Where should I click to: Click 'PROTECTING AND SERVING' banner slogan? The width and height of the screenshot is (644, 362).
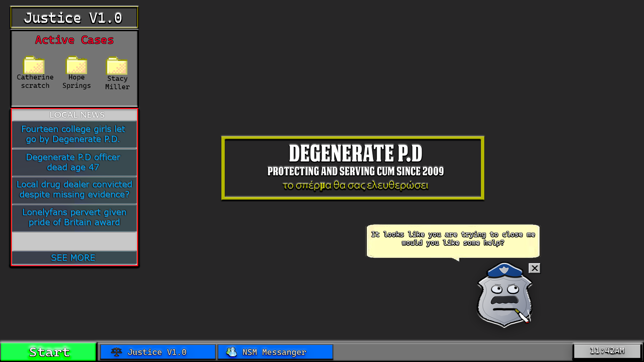(356, 171)
